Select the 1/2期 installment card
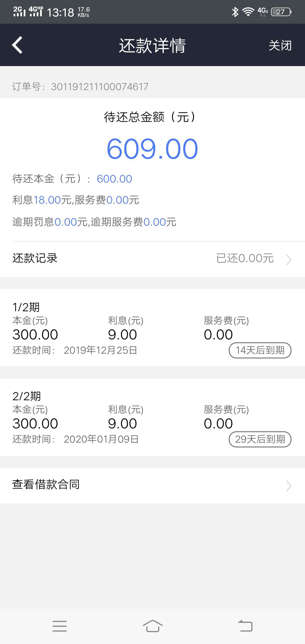The image size is (305, 644). [x=152, y=328]
